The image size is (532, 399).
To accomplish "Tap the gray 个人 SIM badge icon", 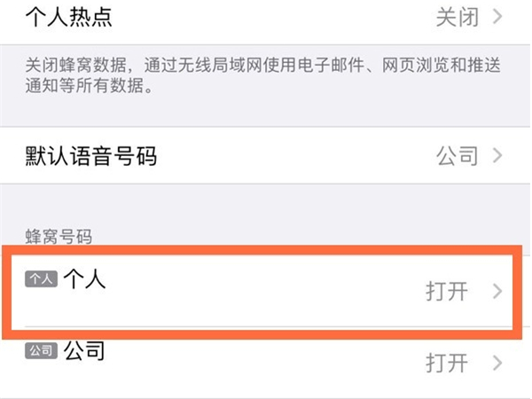I will coord(41,279).
